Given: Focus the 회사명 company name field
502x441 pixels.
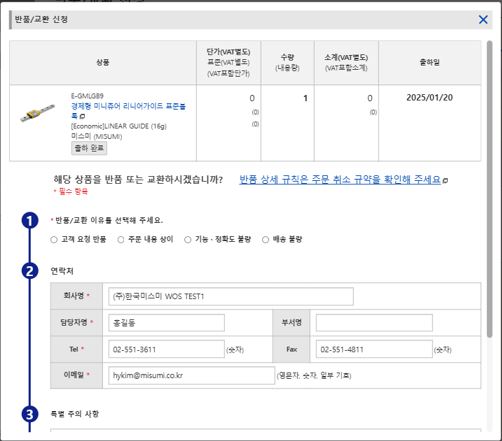Looking at the screenshot, I should [231, 296].
